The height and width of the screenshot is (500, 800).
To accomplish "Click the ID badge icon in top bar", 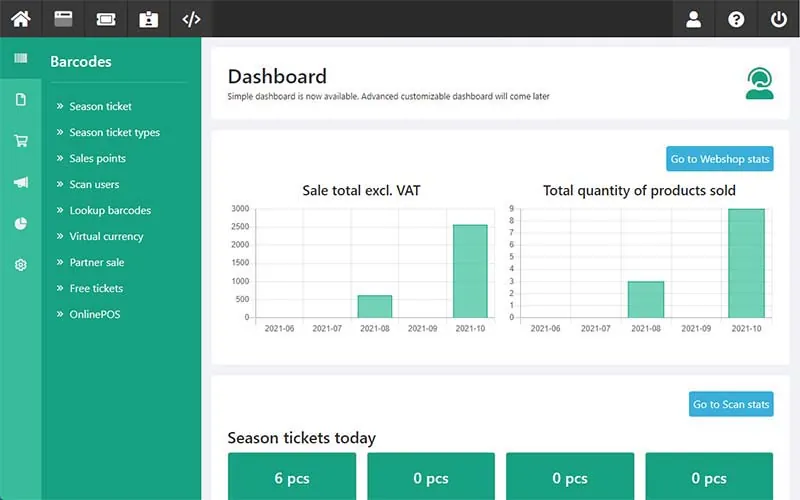I will pyautogui.click(x=148, y=19).
